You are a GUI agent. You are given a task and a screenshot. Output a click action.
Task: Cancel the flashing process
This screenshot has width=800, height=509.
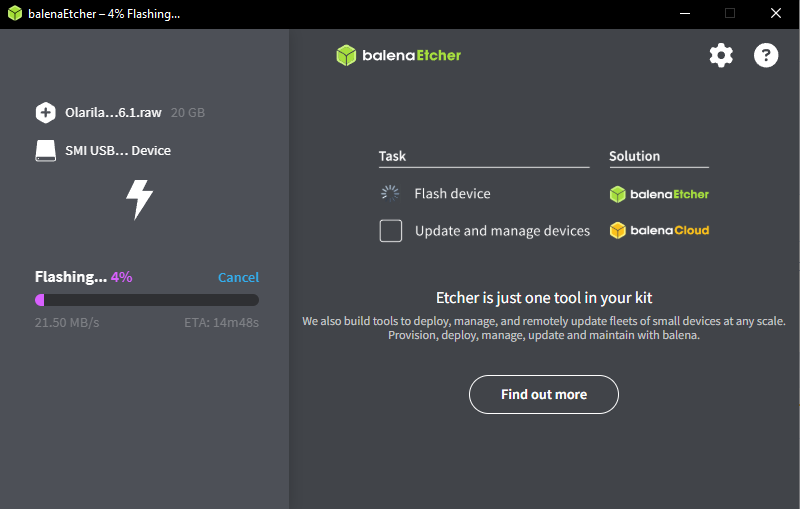pyautogui.click(x=238, y=277)
